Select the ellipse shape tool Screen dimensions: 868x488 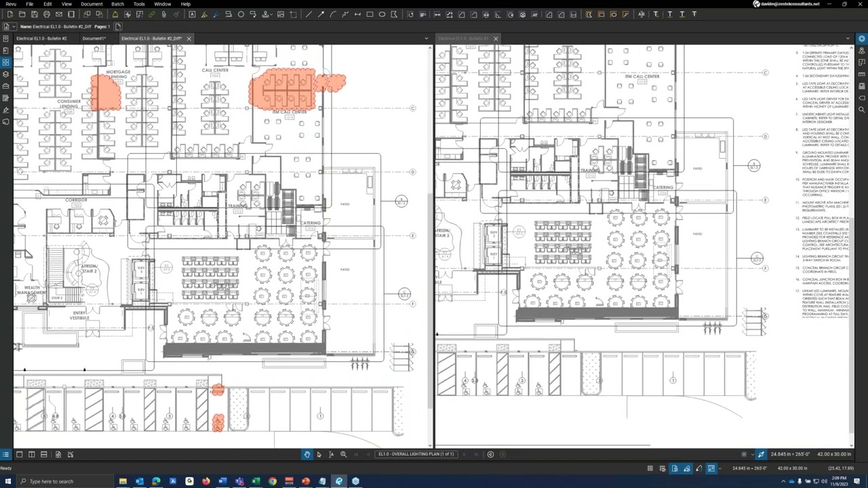pyautogui.click(x=382, y=14)
